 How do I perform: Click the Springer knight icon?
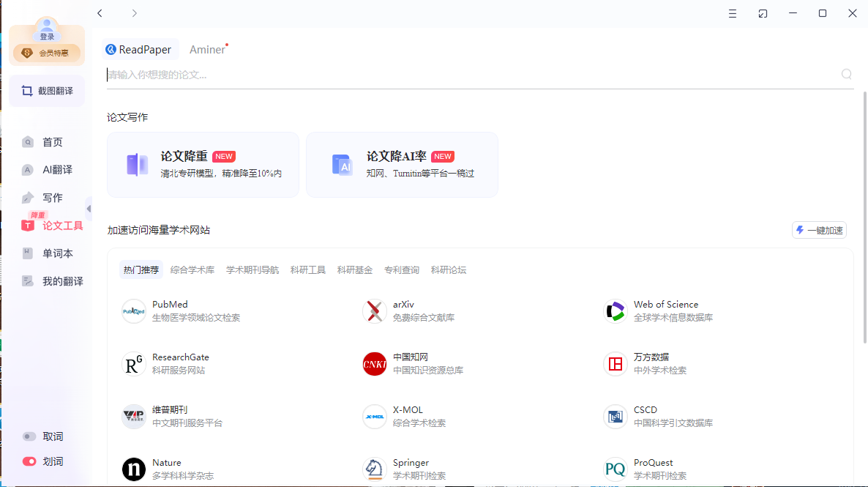click(x=375, y=469)
